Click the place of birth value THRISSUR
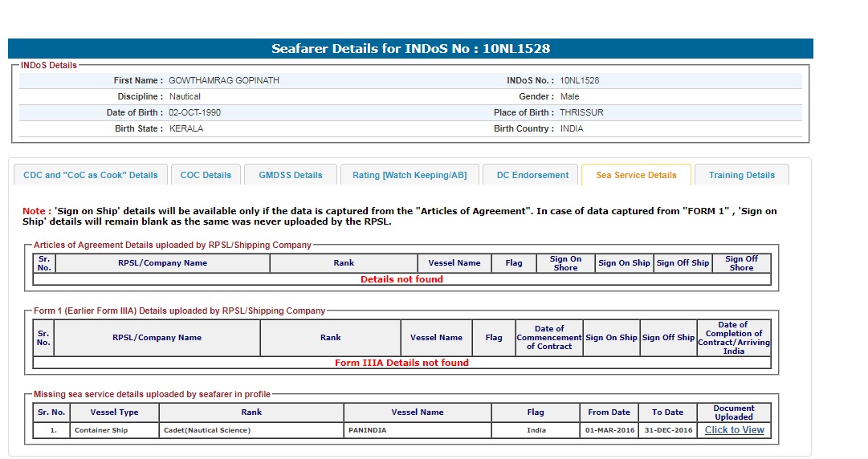 (581, 113)
